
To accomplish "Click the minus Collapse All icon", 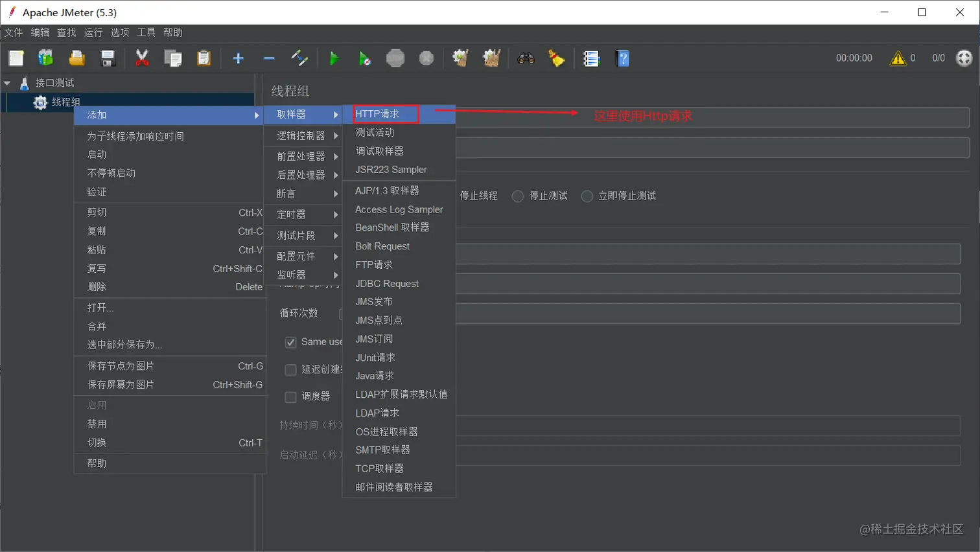I will pyautogui.click(x=269, y=58).
